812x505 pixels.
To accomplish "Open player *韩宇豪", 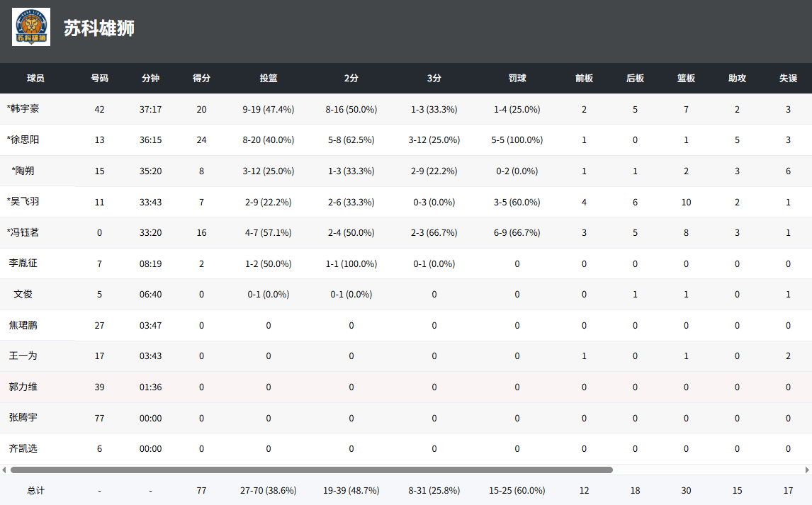I will pyautogui.click(x=23, y=108).
